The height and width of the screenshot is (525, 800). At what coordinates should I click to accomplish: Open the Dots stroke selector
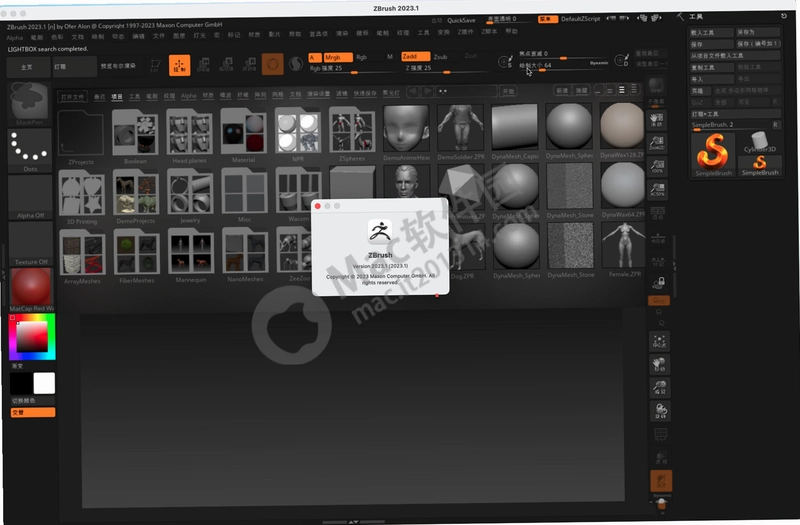(30, 151)
